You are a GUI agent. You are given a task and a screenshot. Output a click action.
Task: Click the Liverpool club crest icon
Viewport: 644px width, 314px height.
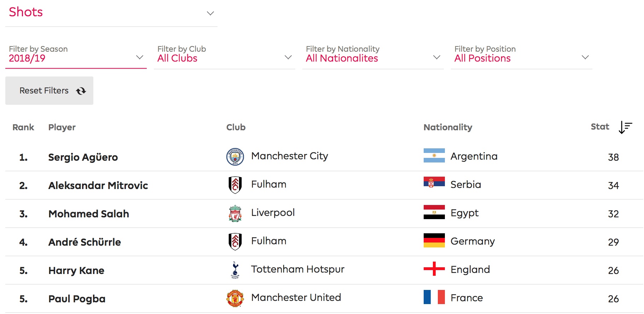(x=235, y=213)
